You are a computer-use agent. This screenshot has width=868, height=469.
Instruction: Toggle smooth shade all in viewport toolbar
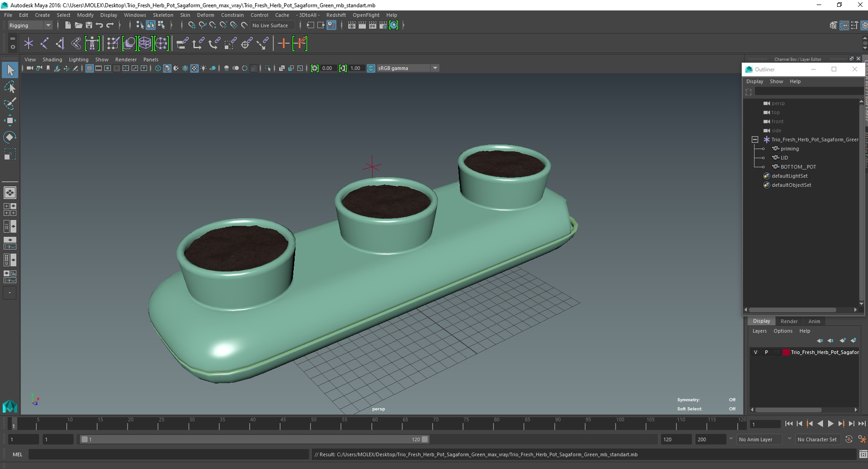[x=167, y=68]
